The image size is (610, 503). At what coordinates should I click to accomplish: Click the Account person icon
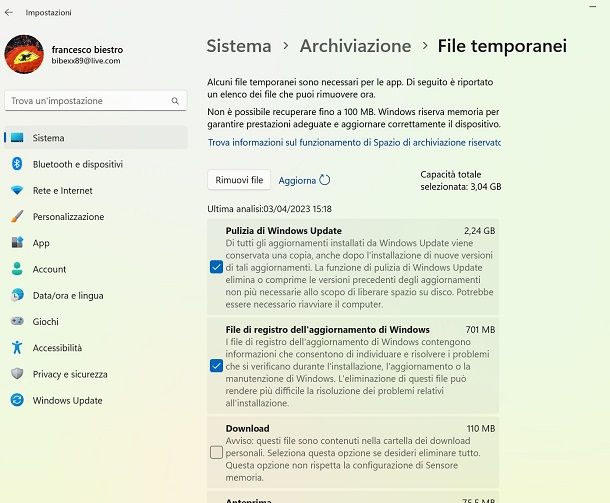pyautogui.click(x=17, y=269)
